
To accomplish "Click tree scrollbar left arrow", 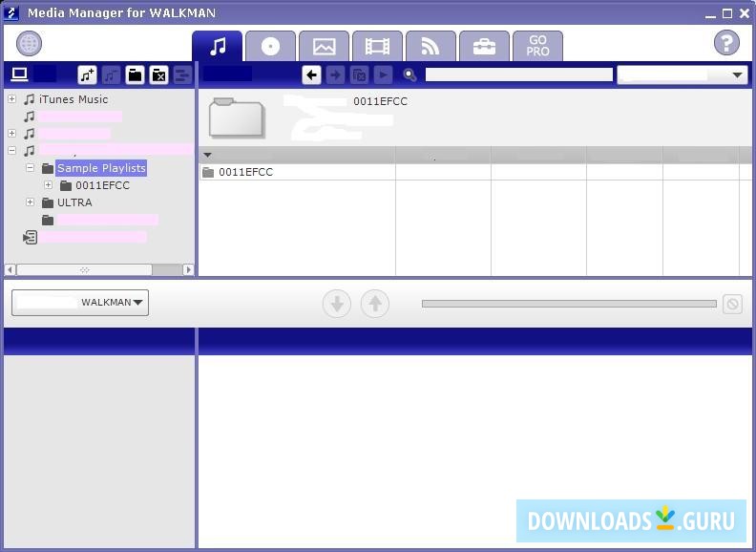I will (x=10, y=269).
